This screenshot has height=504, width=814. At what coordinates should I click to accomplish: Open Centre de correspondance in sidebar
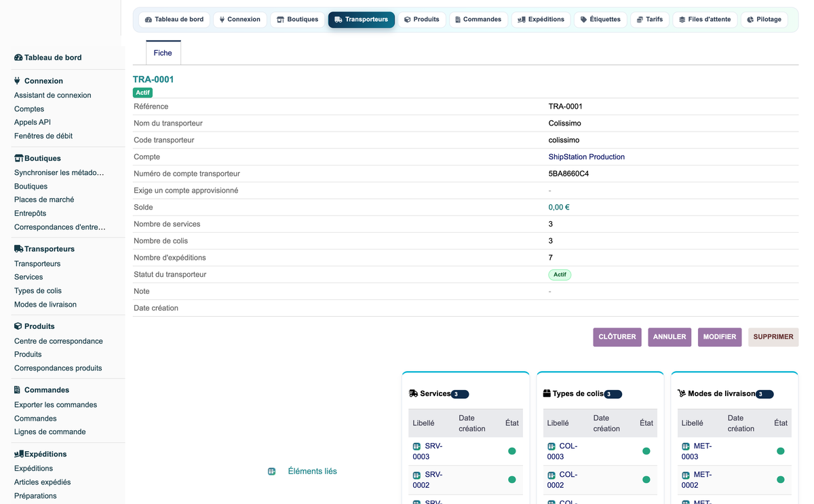pyautogui.click(x=58, y=341)
